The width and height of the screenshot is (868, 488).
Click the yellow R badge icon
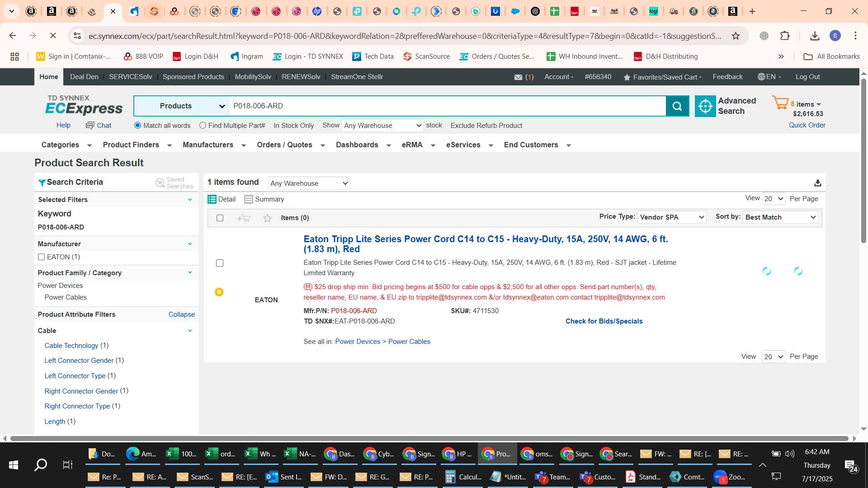click(x=219, y=292)
